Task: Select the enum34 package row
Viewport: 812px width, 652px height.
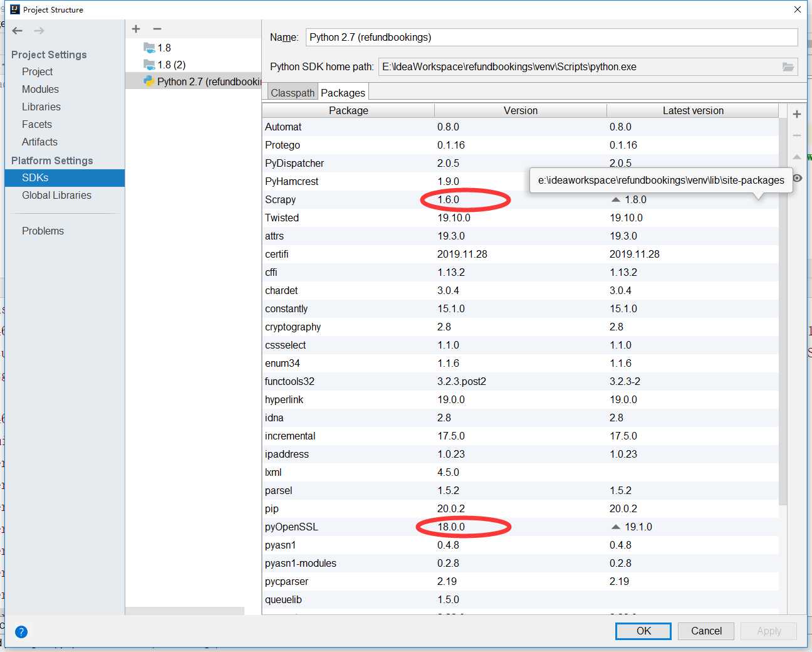Action: point(521,363)
